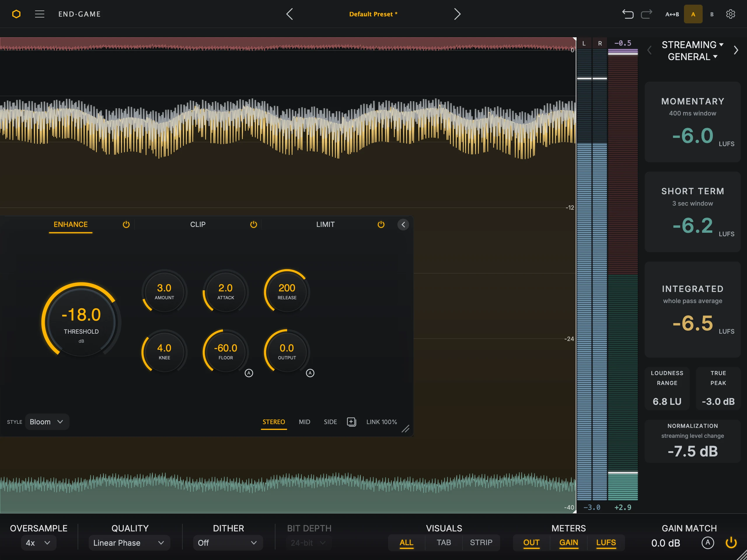Select state B
Screen dimensions: 747x560
coord(712,14)
